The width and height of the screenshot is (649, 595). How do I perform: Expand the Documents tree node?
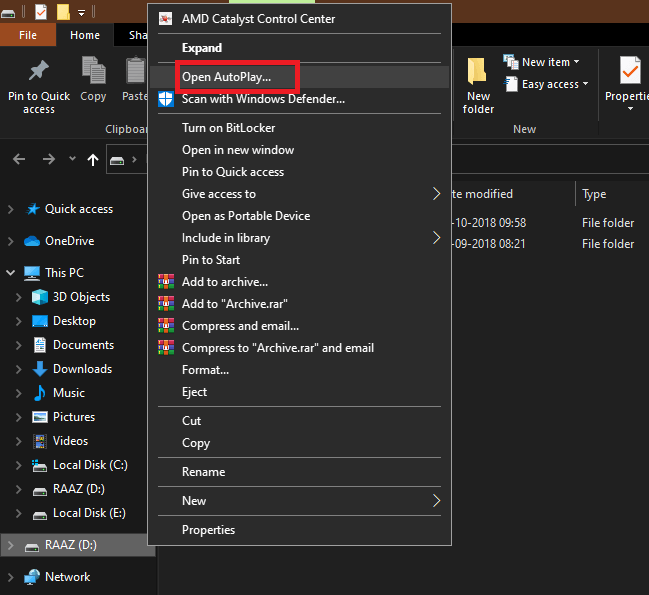click(19, 345)
